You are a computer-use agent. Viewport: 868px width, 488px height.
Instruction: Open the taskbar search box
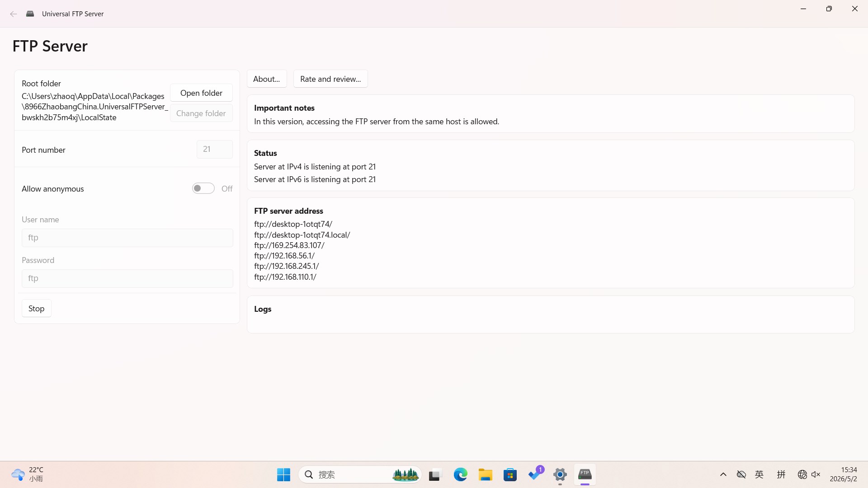pyautogui.click(x=360, y=474)
